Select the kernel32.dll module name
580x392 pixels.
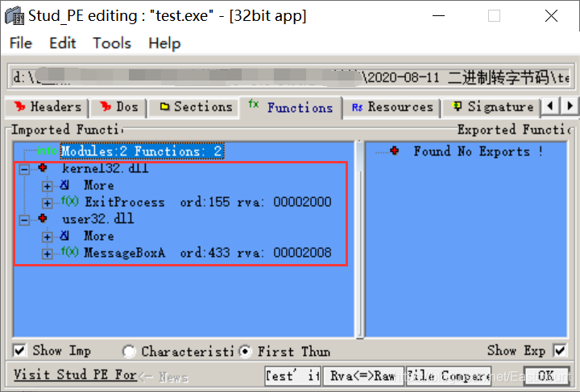pyautogui.click(x=105, y=168)
